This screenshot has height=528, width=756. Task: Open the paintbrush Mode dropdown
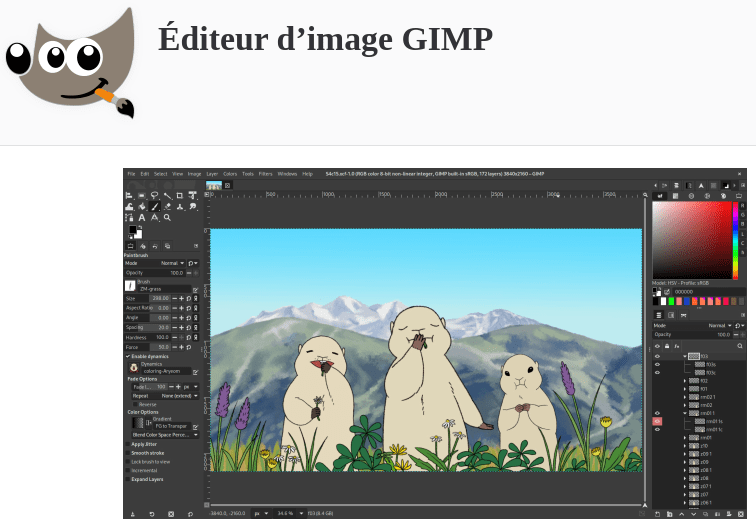click(171, 263)
